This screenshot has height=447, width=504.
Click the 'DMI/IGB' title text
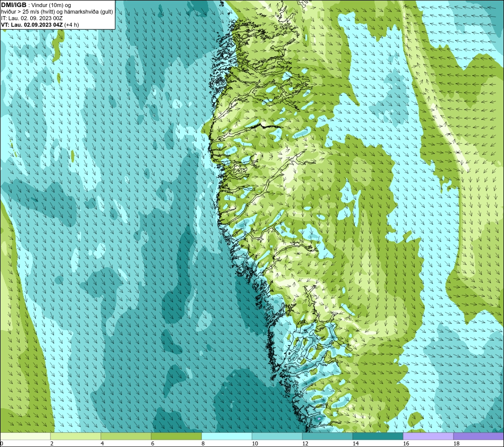14,5
